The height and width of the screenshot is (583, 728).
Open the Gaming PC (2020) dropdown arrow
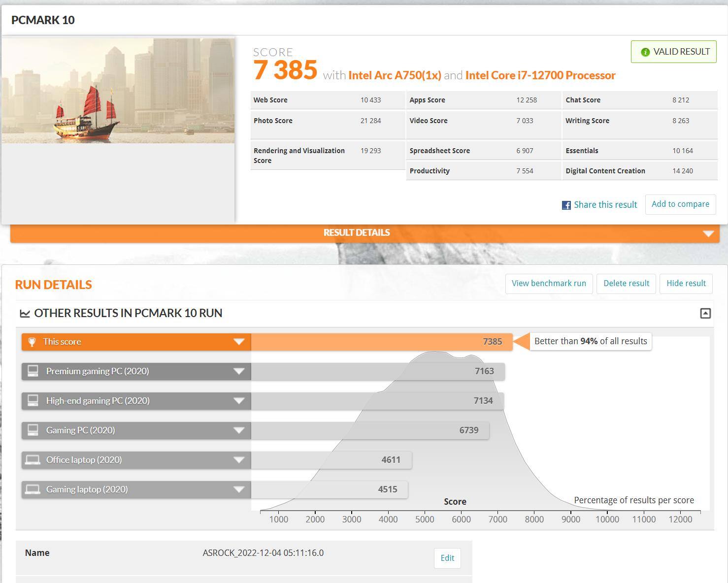[239, 430]
